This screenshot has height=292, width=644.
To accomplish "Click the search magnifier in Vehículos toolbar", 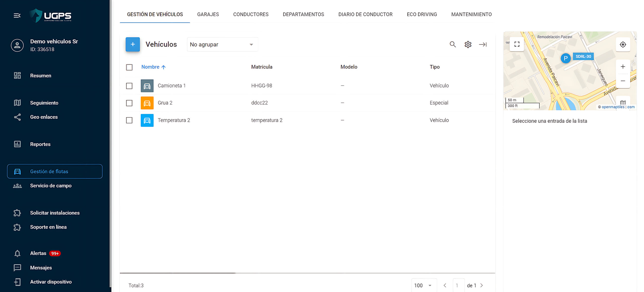I will tap(453, 45).
